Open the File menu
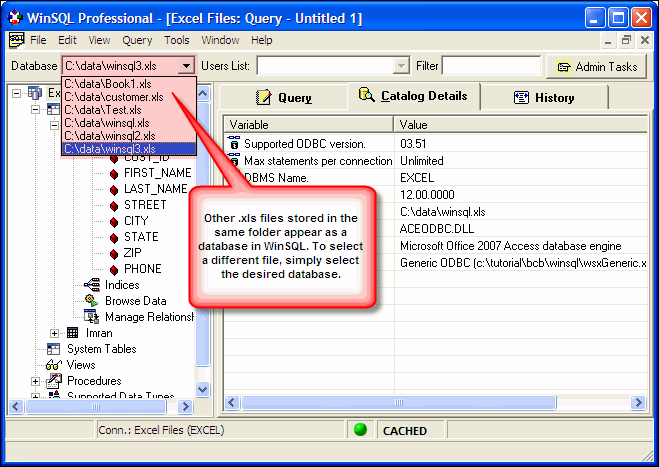The image size is (659, 467). pos(38,40)
